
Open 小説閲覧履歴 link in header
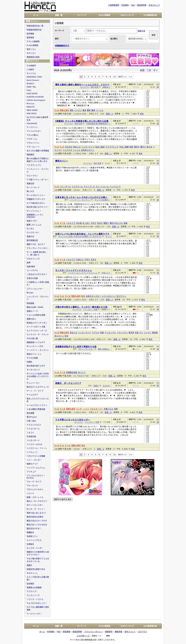tap(113, 5)
